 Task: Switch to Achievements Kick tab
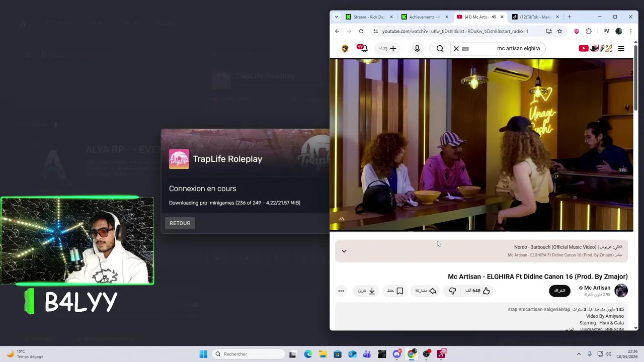(x=425, y=17)
